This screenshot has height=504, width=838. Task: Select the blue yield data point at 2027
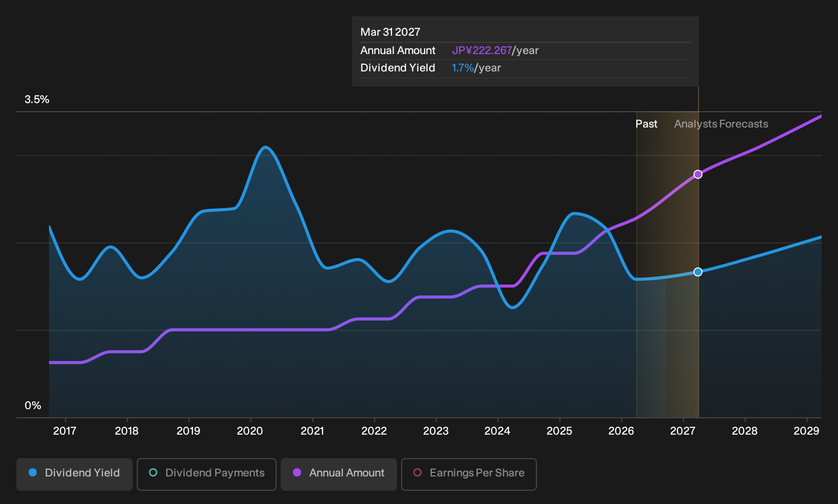click(x=698, y=272)
